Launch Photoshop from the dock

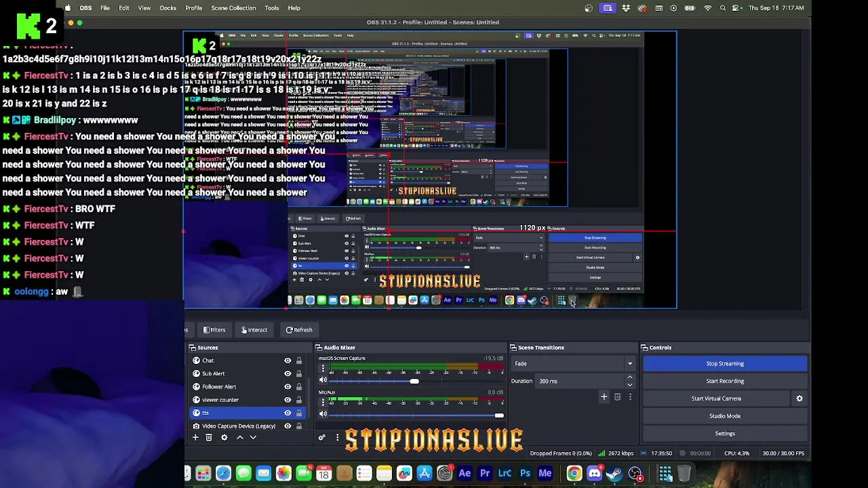pyautogui.click(x=525, y=473)
